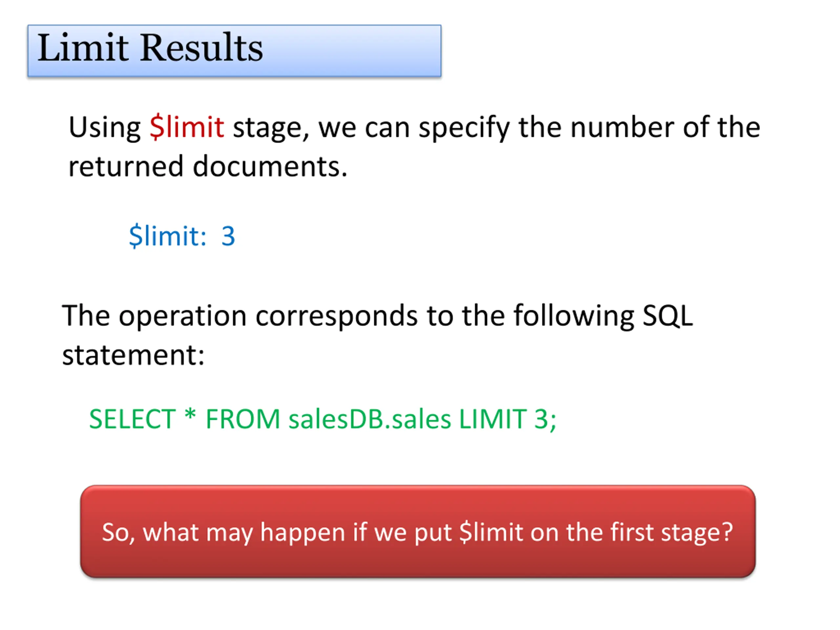
Task: Click 'The operation corresponds' text
Action: (x=240, y=316)
